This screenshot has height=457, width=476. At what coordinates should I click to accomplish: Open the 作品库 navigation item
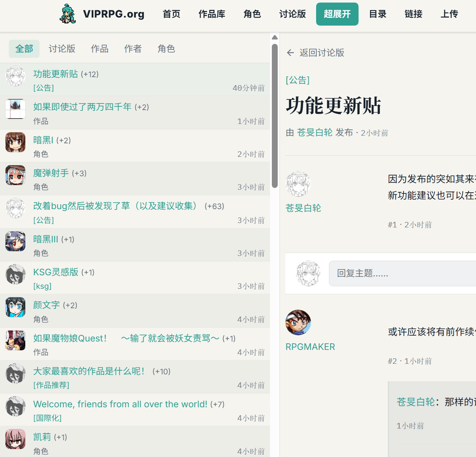coord(212,14)
